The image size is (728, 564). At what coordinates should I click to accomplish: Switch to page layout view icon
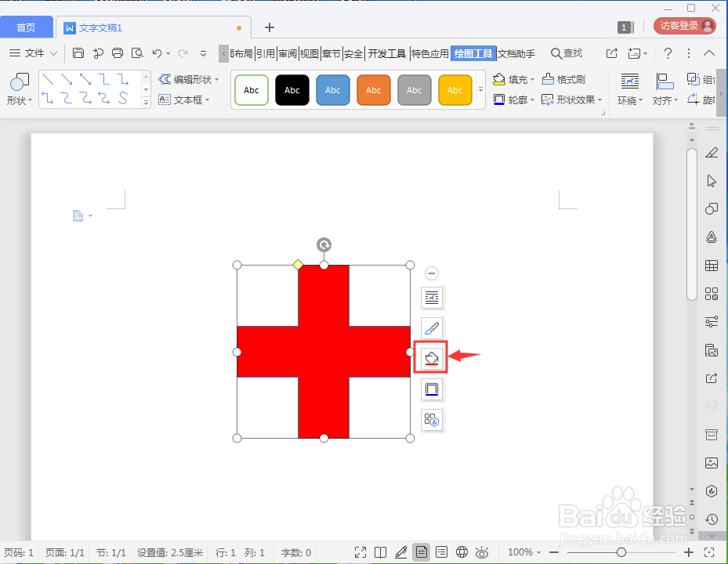421,552
